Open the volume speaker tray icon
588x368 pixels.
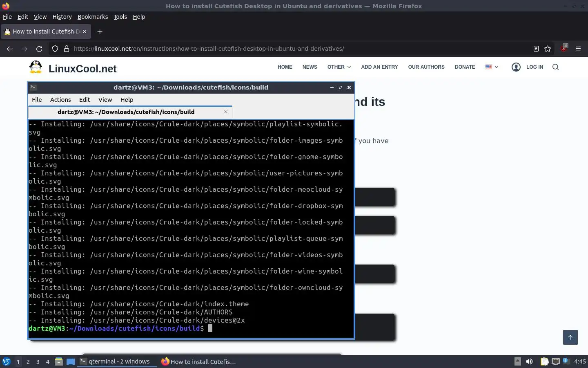(x=529, y=361)
